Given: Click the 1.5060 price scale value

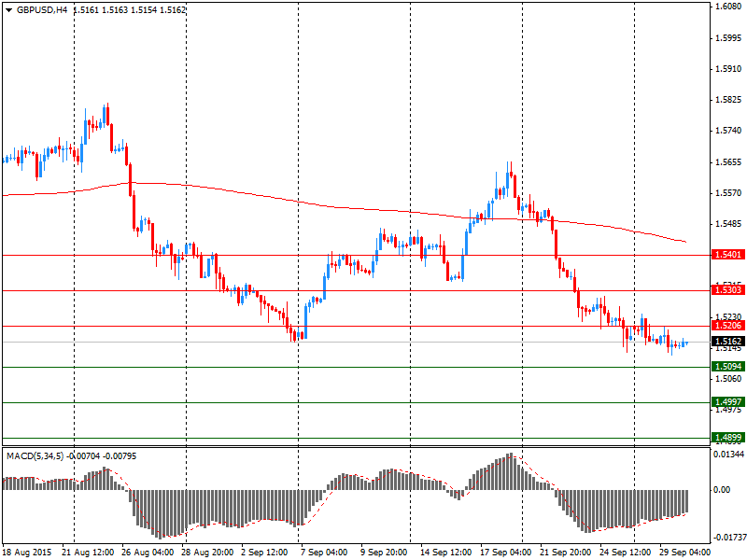Looking at the screenshot, I should click(x=729, y=379).
